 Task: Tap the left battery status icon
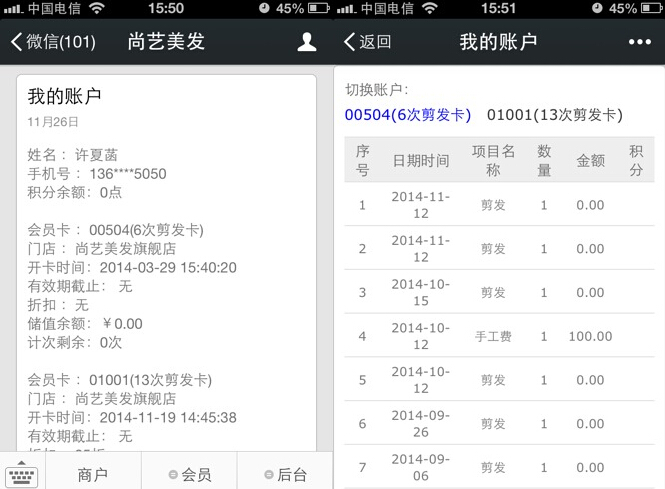click(x=319, y=8)
